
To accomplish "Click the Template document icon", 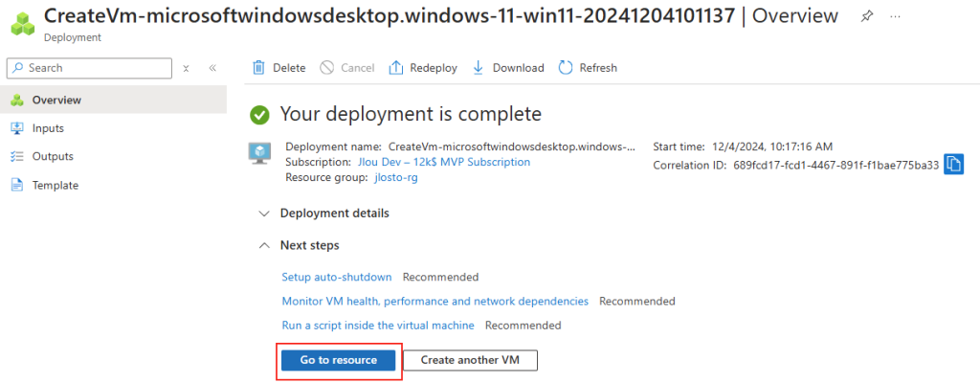I will pos(17,185).
